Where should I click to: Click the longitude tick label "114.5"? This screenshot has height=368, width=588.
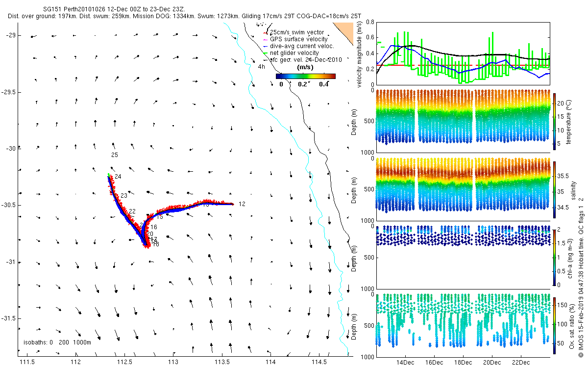(x=319, y=362)
